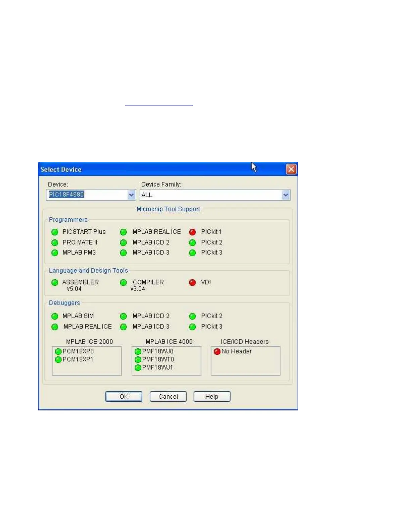Open the Device dropdown arrow
411x532 pixels.
coord(131,195)
